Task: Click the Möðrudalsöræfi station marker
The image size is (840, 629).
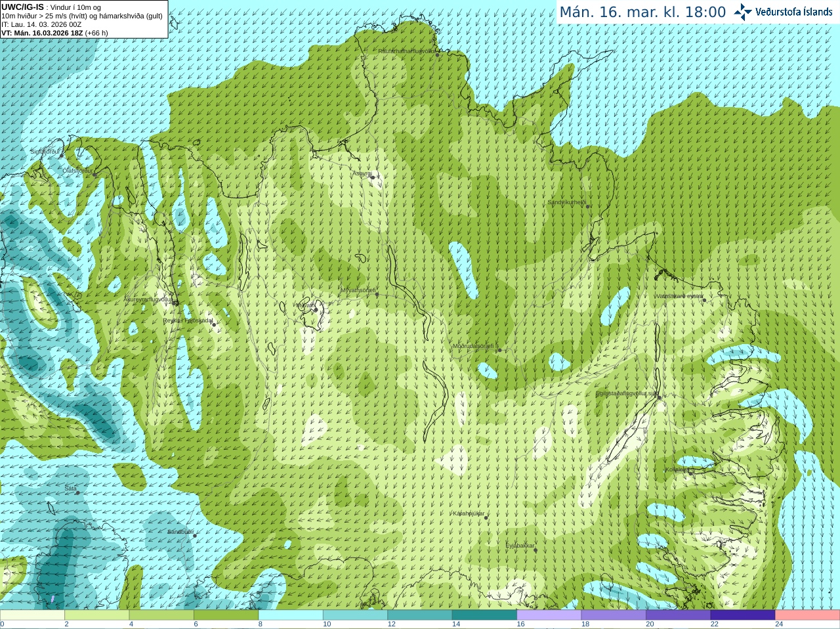Action: [499, 350]
